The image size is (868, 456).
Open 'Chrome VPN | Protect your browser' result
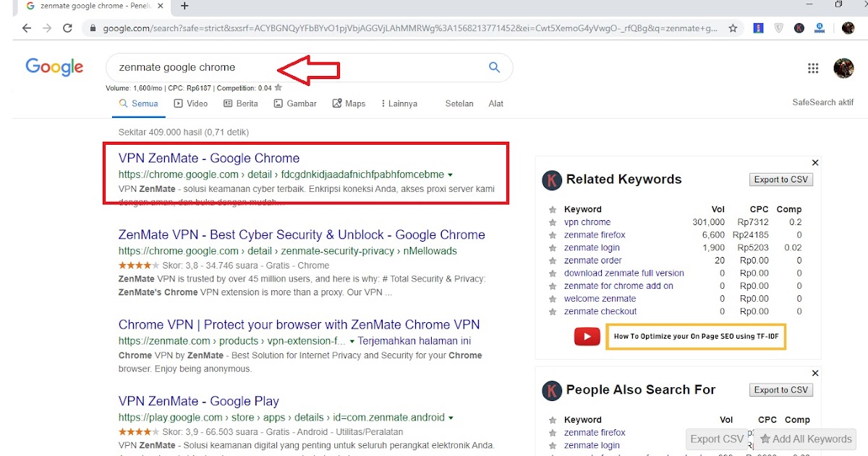[x=299, y=325]
